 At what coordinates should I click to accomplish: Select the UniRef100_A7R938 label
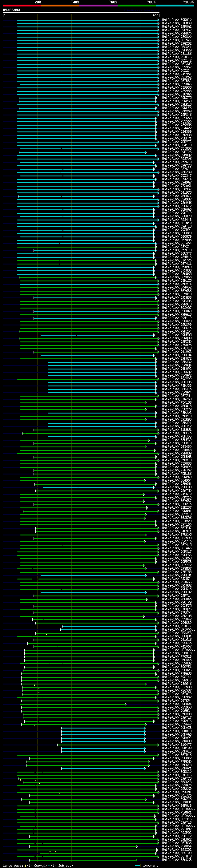point(177,135)
